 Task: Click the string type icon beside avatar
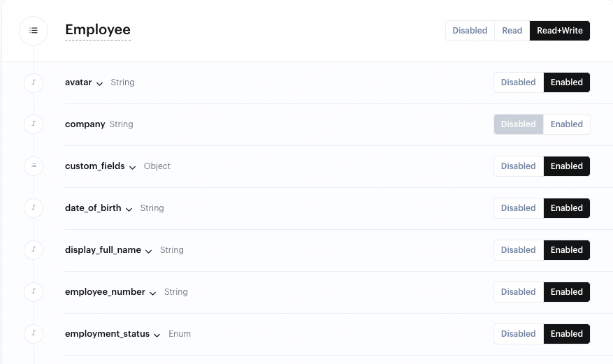coord(34,82)
